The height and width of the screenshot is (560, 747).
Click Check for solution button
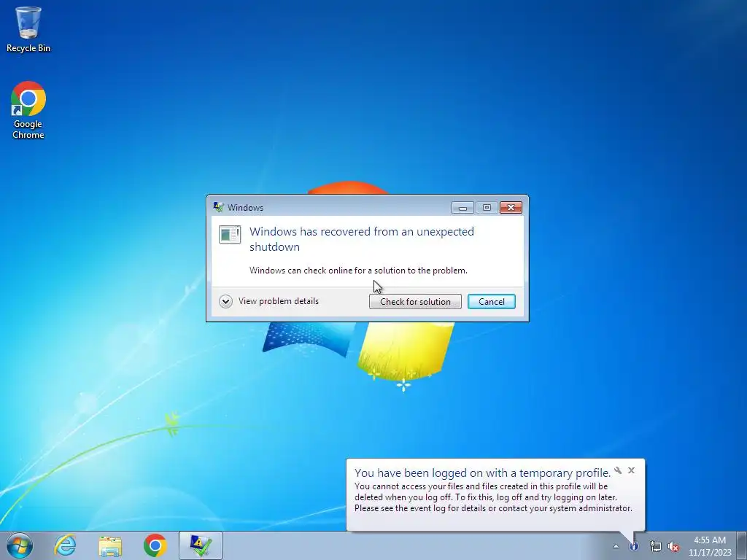tap(415, 301)
